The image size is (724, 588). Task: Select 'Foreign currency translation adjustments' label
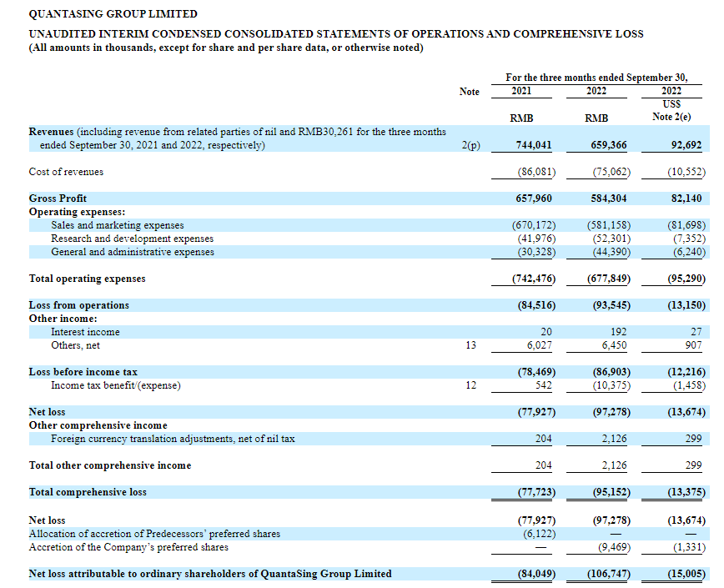[x=173, y=439]
